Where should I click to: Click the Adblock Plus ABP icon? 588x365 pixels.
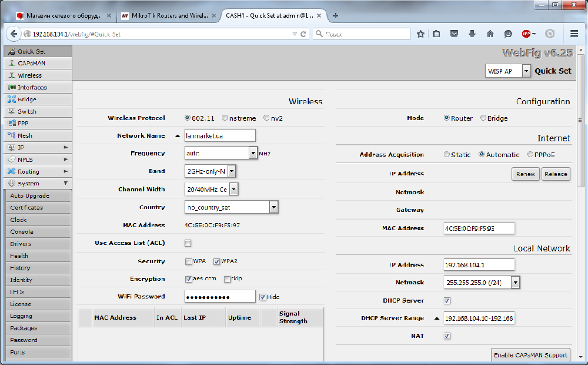[x=526, y=34]
